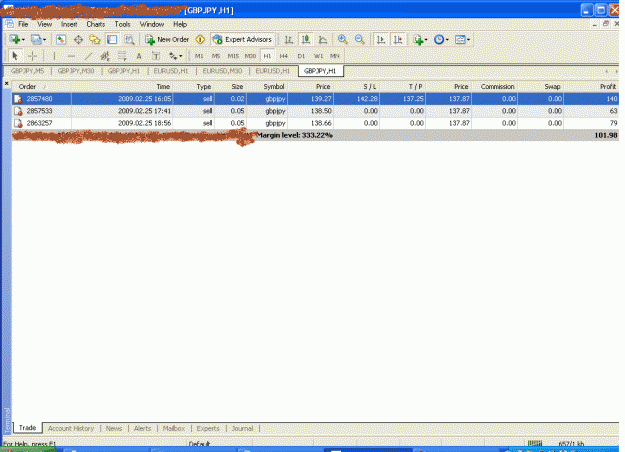The width and height of the screenshot is (625, 452).
Task: Open the Market Watch window icon
Action: (61, 39)
